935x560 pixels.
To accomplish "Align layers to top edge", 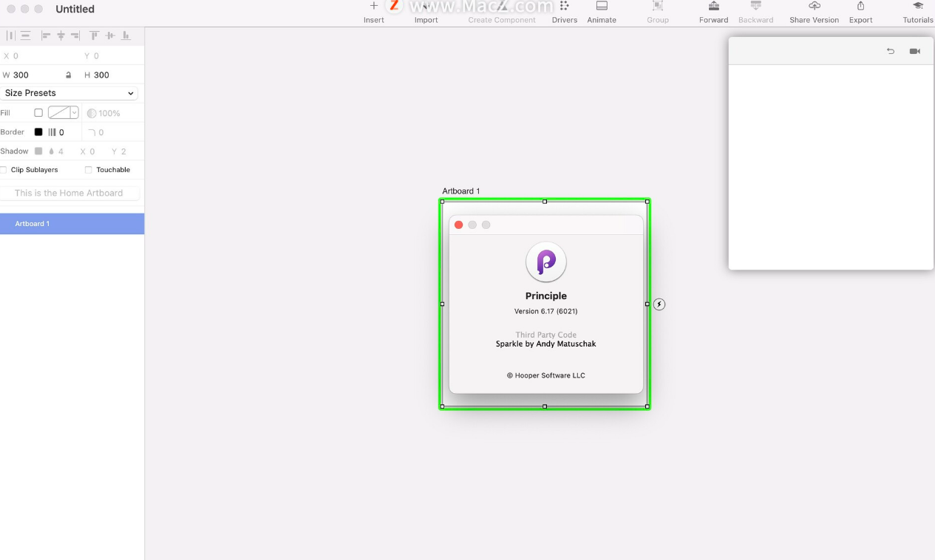I will tap(94, 35).
